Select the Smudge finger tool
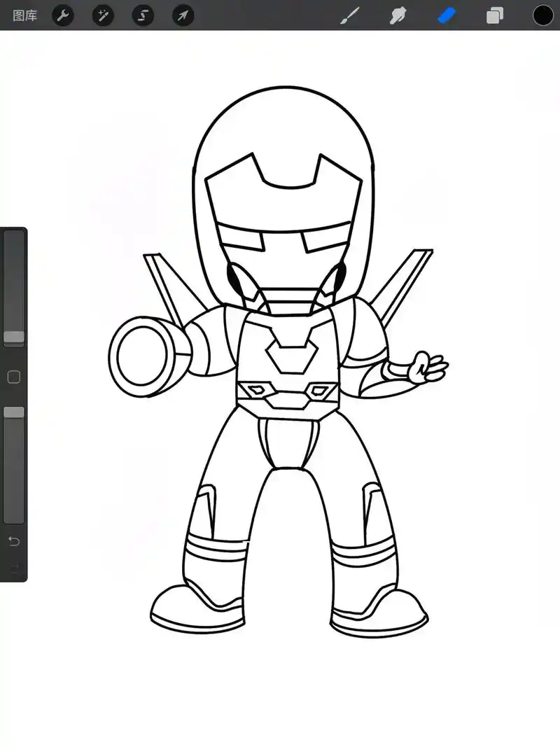This screenshot has height=747, width=560. 398,15
